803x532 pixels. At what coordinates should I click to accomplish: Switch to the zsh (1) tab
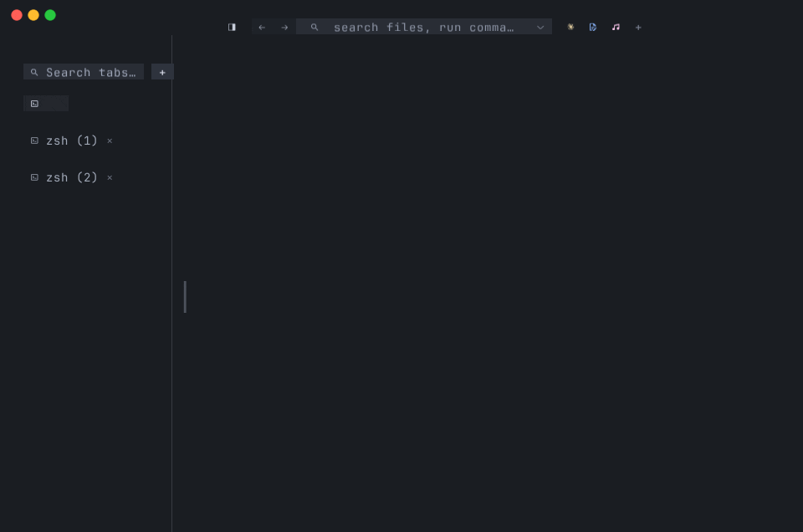coord(72,141)
